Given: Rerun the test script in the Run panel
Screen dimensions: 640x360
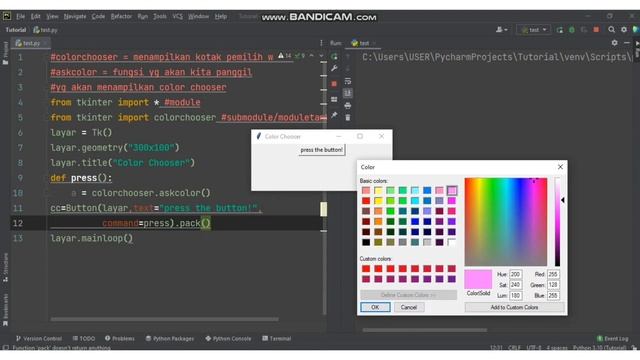Looking at the screenshot, I should point(334,57).
